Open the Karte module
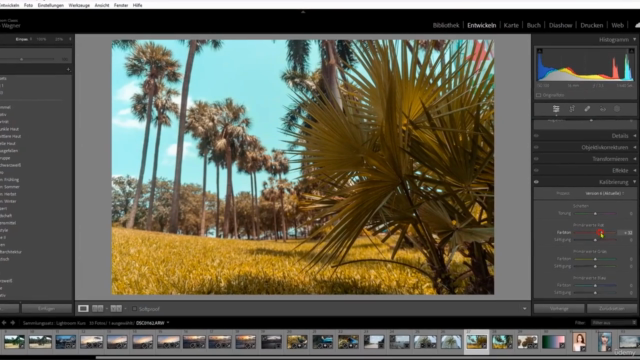640x360 pixels. click(511, 25)
